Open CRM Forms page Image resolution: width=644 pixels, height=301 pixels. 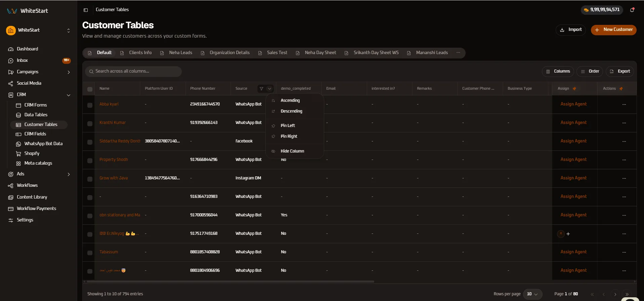[36, 105]
